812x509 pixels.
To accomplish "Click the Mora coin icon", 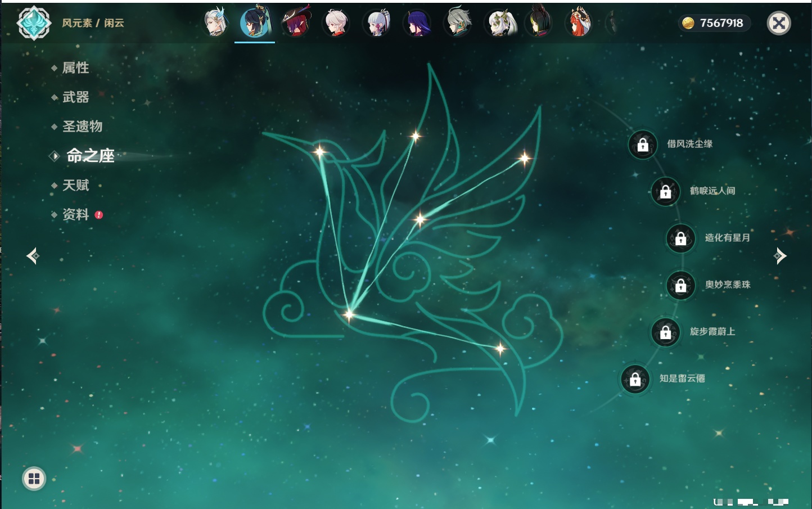I will (688, 23).
